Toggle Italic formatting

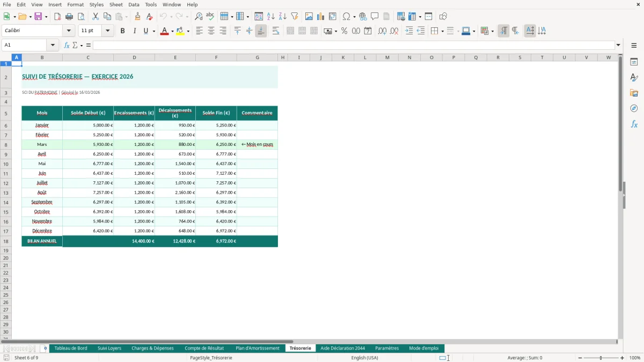tap(134, 31)
